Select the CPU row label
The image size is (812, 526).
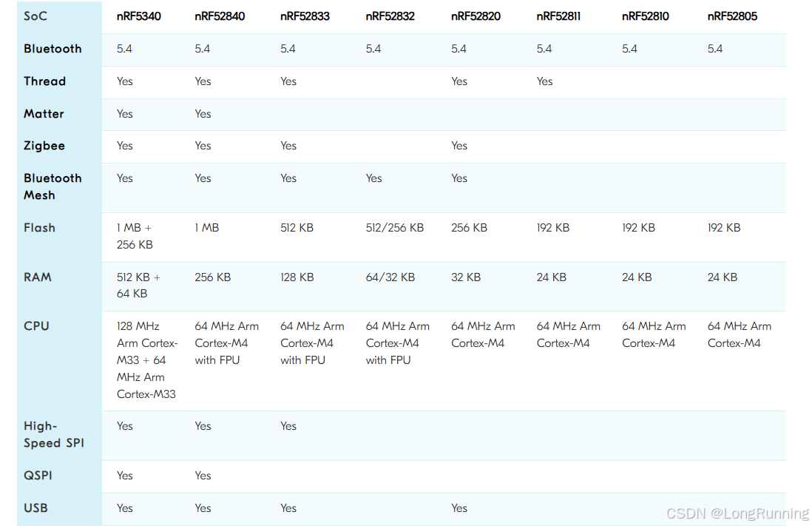click(x=36, y=326)
